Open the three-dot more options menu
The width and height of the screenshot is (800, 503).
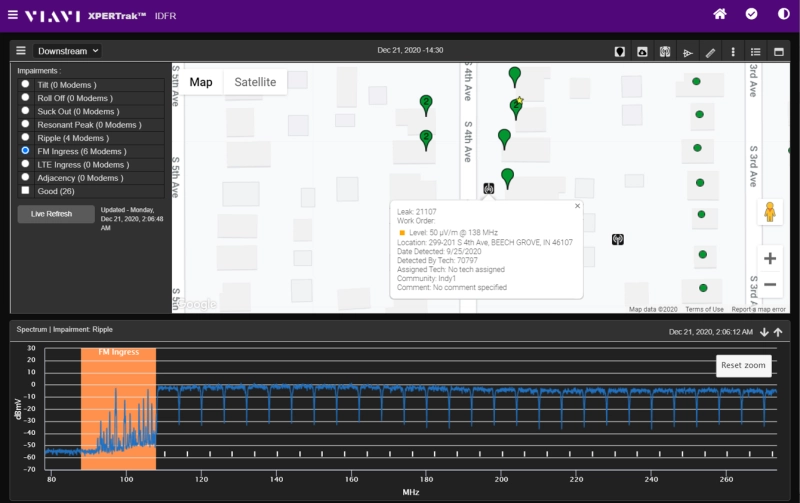coord(733,51)
